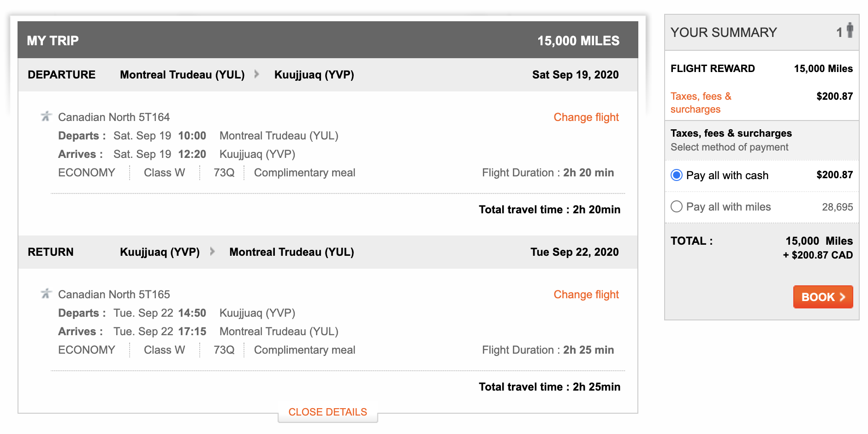
Task: Click the My Trip header bar
Action: (x=327, y=40)
